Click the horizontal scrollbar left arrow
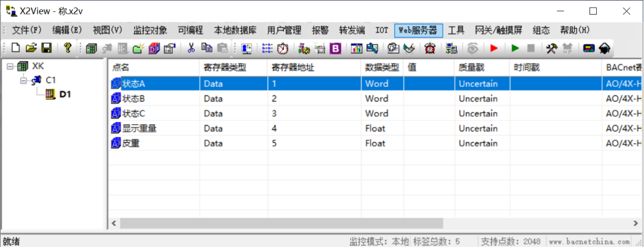Viewport: 644px width, 247px height. [x=114, y=223]
